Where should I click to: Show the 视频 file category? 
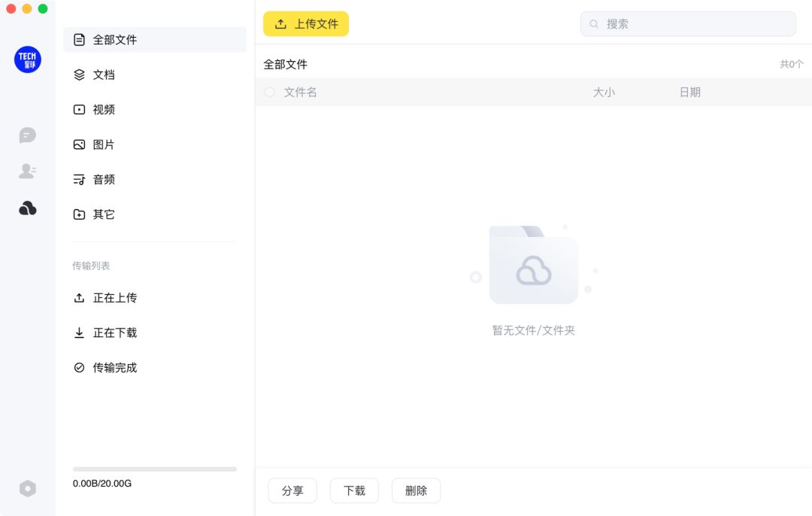click(x=104, y=110)
